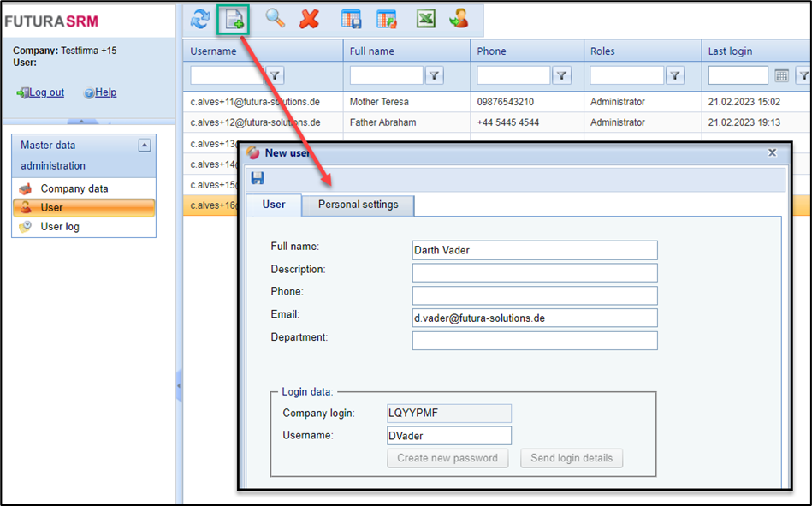Click the user icon in the toolbar
Viewport: 812px width, 506px height.
pyautogui.click(x=459, y=19)
